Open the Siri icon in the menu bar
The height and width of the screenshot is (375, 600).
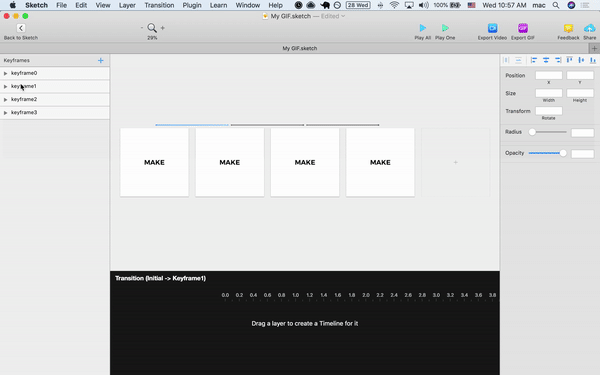click(x=571, y=5)
